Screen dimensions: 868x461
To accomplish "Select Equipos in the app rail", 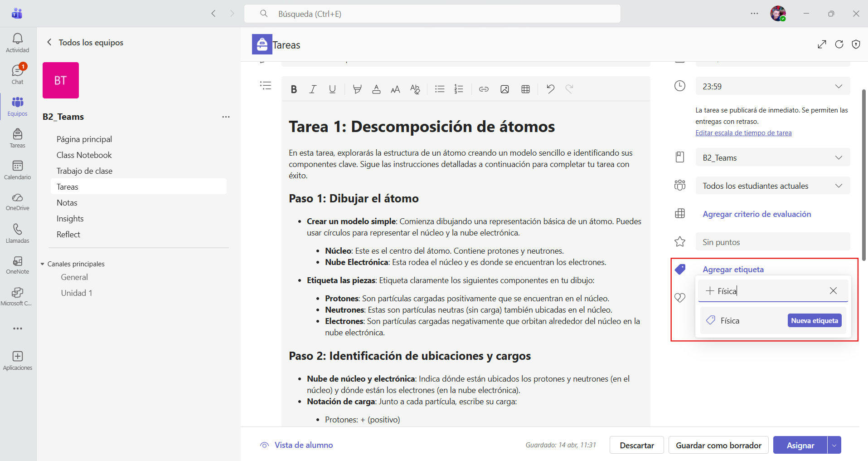I will tap(18, 107).
